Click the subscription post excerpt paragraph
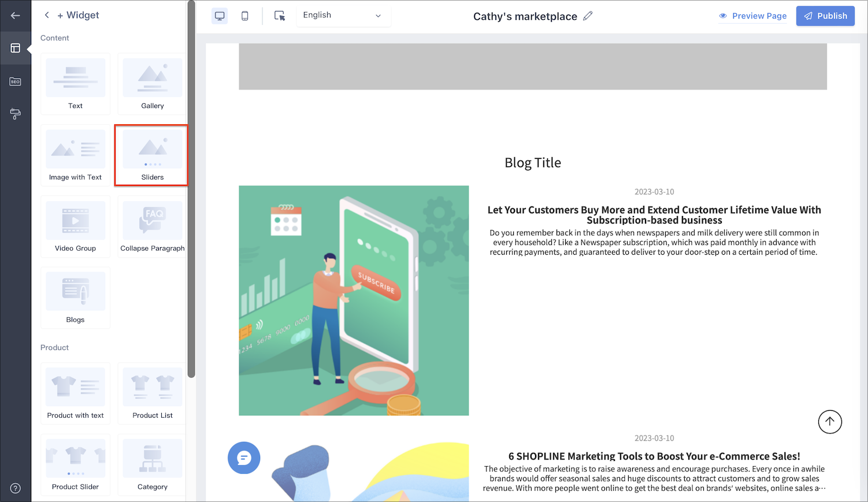The height and width of the screenshot is (502, 868). 654,243
